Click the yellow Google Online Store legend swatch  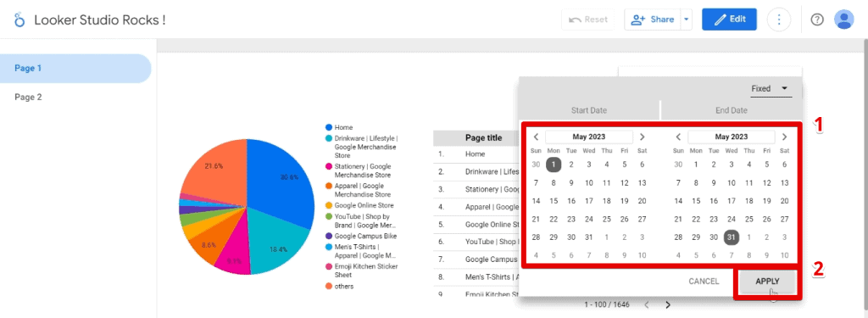tap(329, 205)
